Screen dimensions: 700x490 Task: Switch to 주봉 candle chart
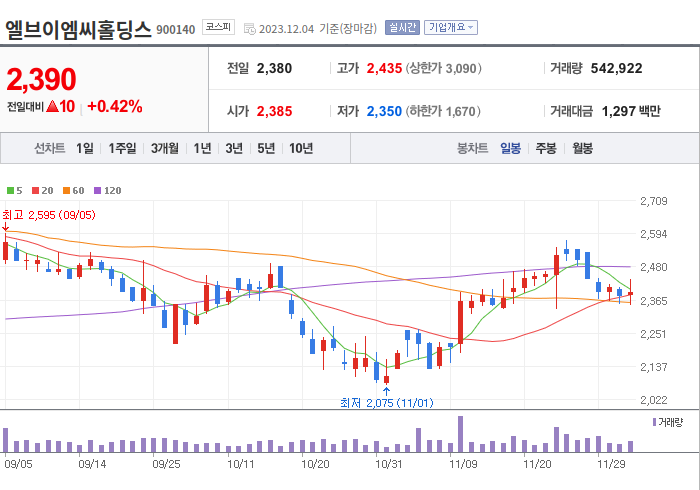[546, 148]
